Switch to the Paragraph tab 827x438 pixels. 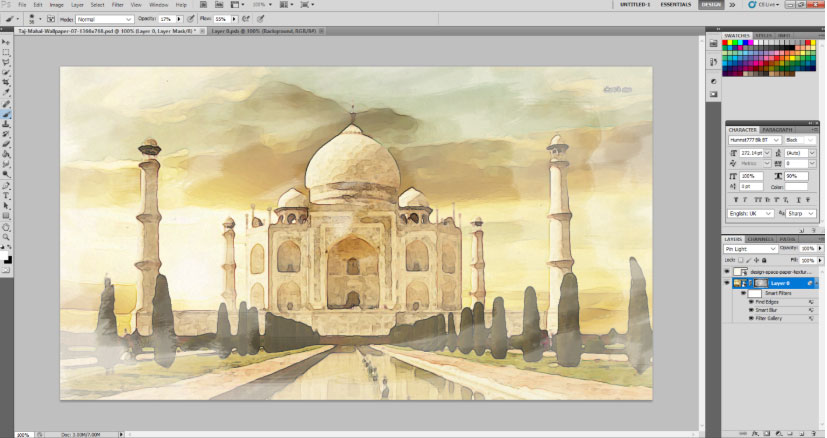pos(777,129)
